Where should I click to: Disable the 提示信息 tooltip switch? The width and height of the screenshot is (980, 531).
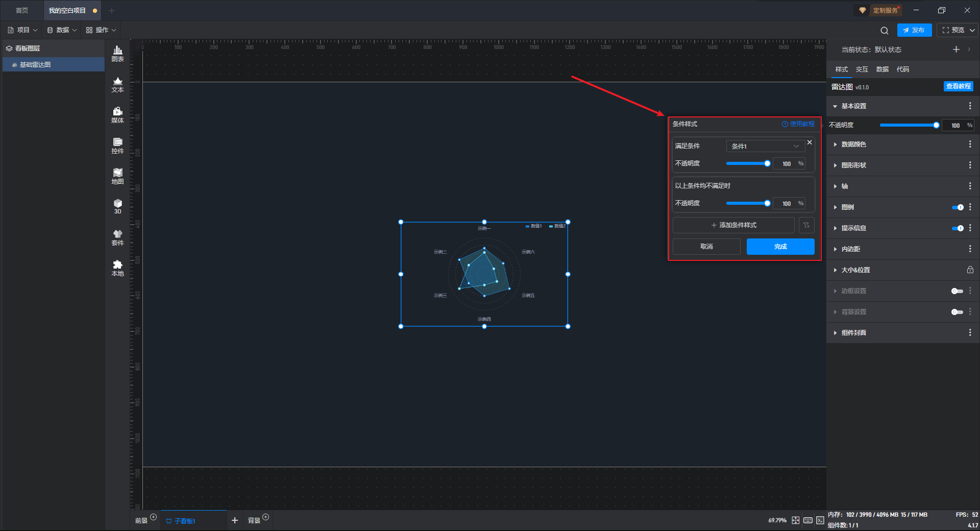pyautogui.click(x=957, y=228)
